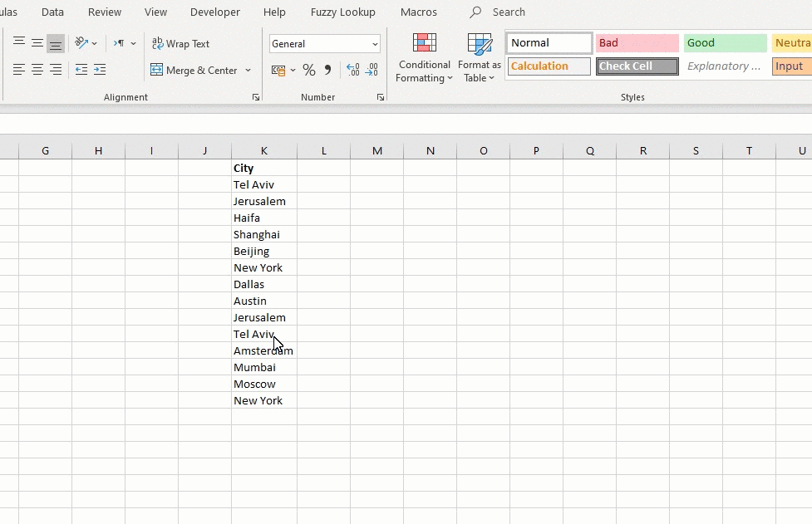The height and width of the screenshot is (524, 812).
Task: Click the Top Align icon
Action: [x=18, y=43]
